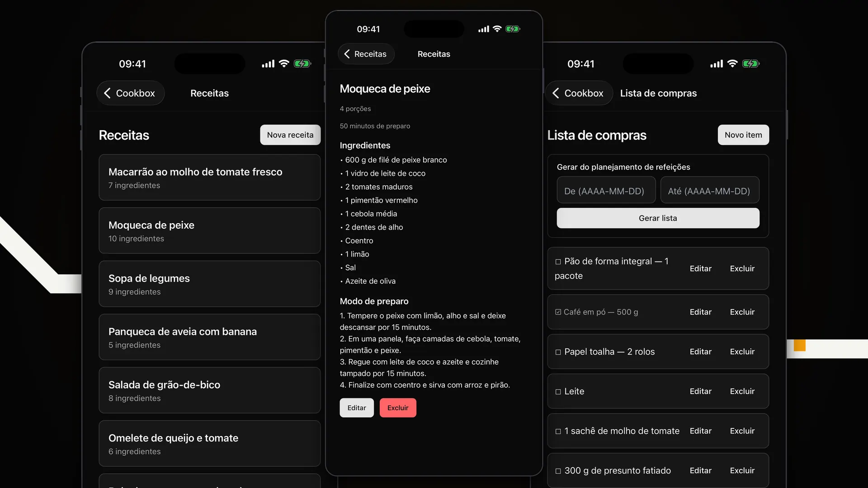The height and width of the screenshot is (488, 868).
Task: Delete the Pão de forma integral item
Action: pos(742,268)
